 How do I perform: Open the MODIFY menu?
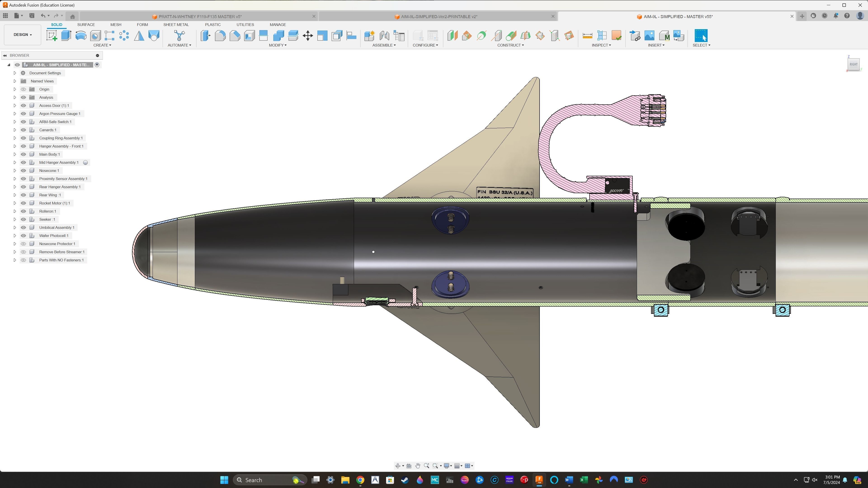coord(277,45)
